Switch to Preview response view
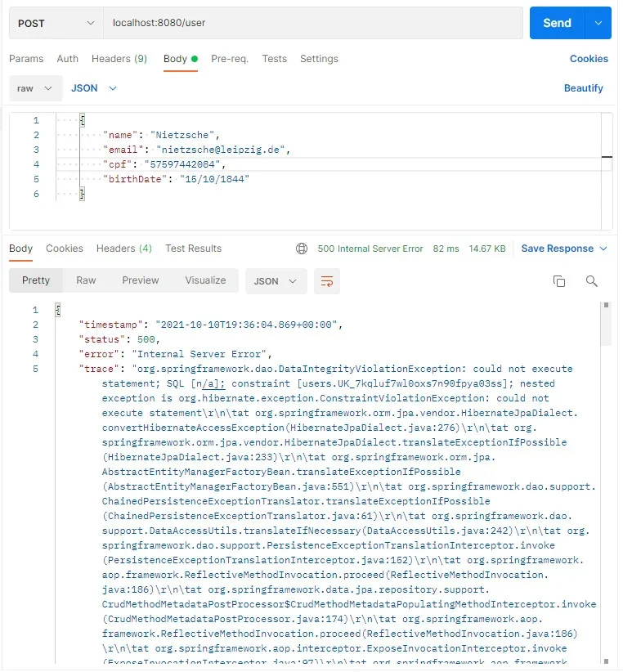623x672 pixels. pyautogui.click(x=140, y=280)
